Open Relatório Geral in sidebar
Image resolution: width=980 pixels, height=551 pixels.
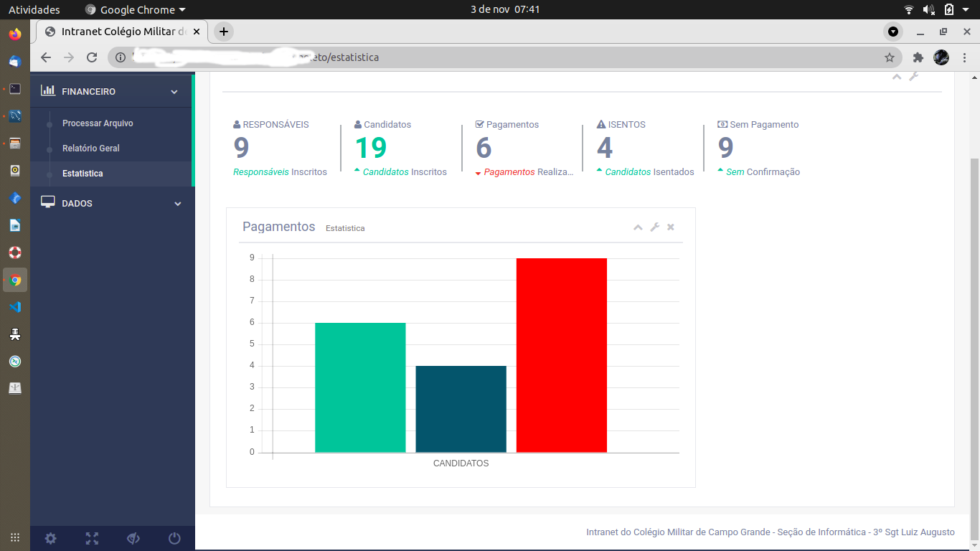[91, 149]
